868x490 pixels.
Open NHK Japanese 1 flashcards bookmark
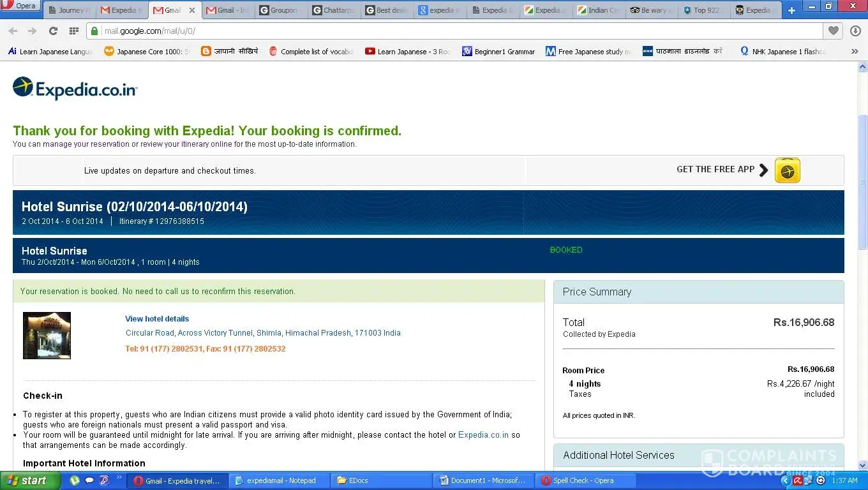783,52
